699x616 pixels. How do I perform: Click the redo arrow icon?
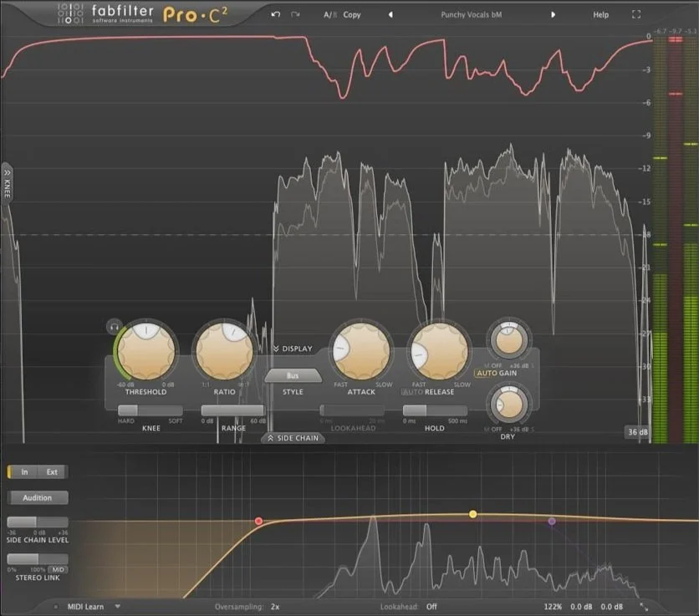click(x=295, y=14)
